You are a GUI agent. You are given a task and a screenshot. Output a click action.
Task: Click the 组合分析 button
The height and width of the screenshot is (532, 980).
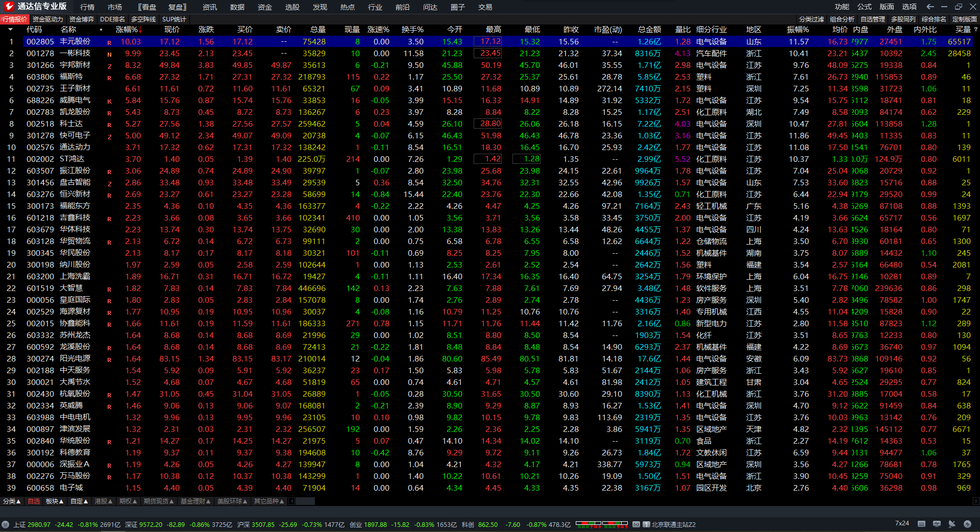click(842, 19)
